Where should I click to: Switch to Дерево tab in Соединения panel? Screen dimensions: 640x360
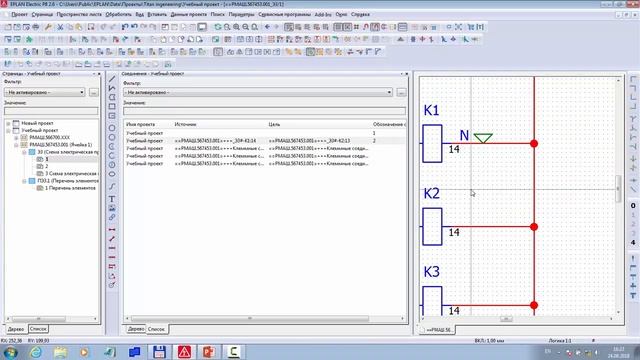(136, 329)
